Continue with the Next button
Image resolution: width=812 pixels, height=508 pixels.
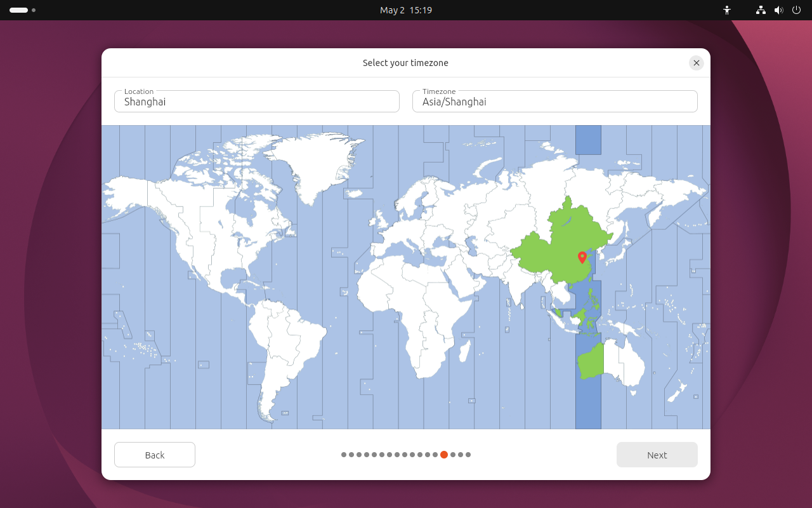[x=657, y=455]
